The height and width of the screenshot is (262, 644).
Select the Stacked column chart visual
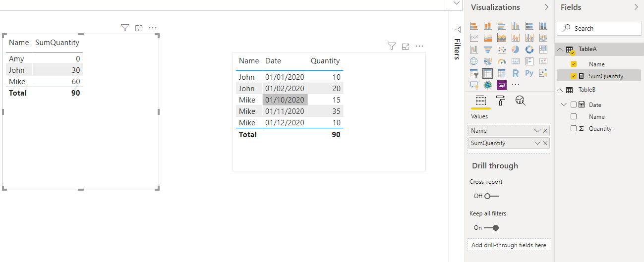[x=487, y=26]
